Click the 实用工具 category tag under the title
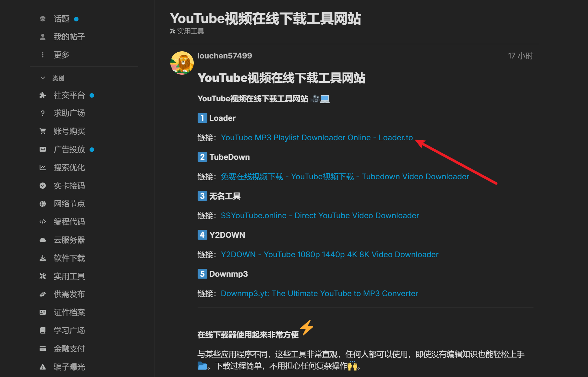Screen dimensions: 588x377 tap(187, 31)
